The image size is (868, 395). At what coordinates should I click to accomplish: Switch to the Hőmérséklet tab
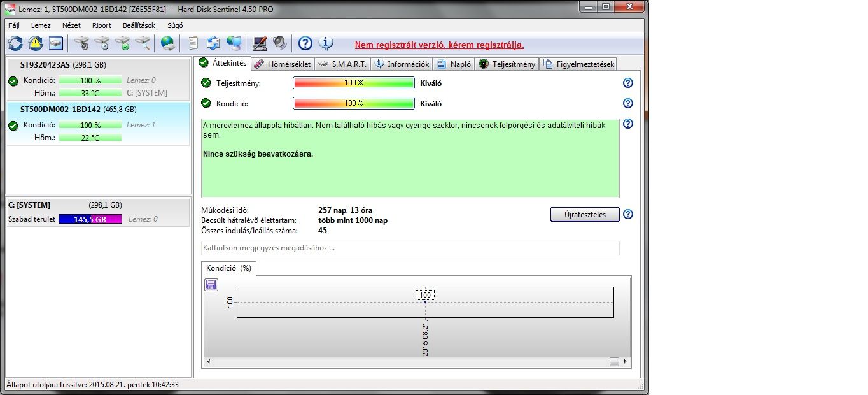tap(283, 64)
